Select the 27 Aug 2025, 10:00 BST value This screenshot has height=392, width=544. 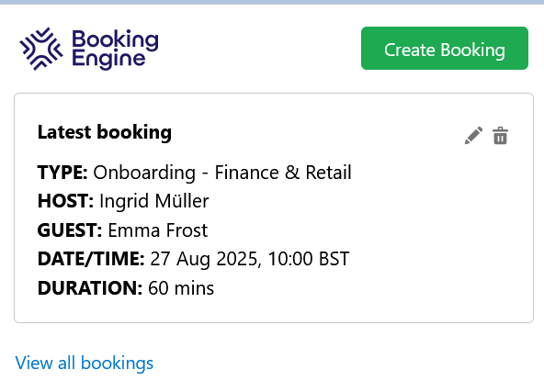click(250, 259)
